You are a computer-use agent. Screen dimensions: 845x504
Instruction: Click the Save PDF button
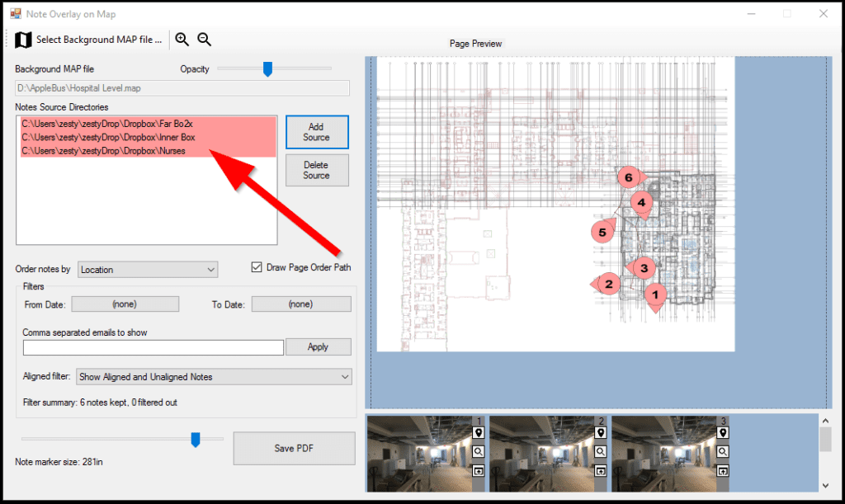295,448
